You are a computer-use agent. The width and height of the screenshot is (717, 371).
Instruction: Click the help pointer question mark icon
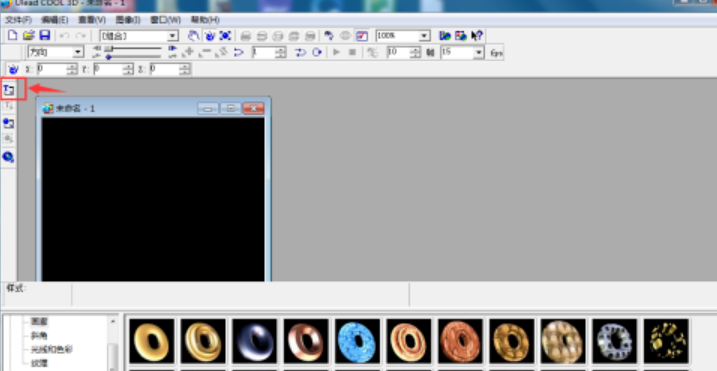tap(477, 36)
